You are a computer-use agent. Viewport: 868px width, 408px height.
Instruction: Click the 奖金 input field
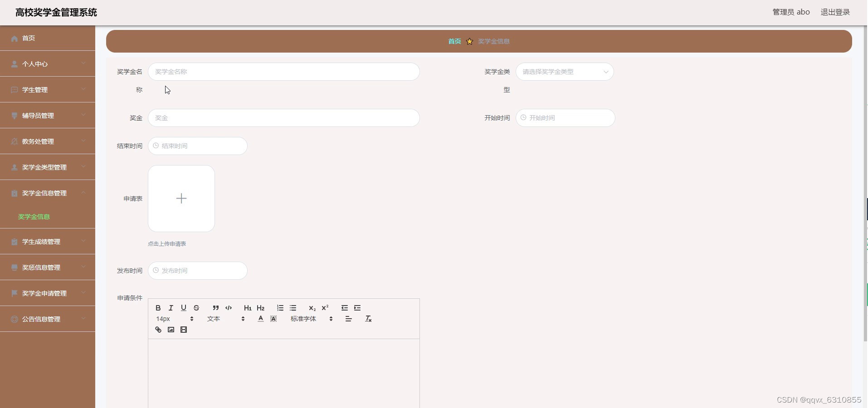pyautogui.click(x=284, y=118)
